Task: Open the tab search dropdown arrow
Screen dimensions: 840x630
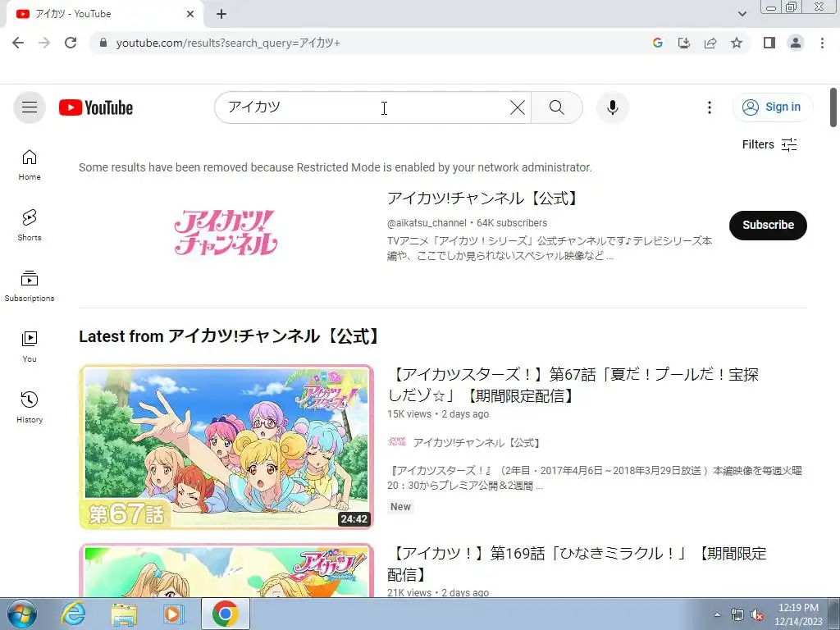Action: point(742,14)
